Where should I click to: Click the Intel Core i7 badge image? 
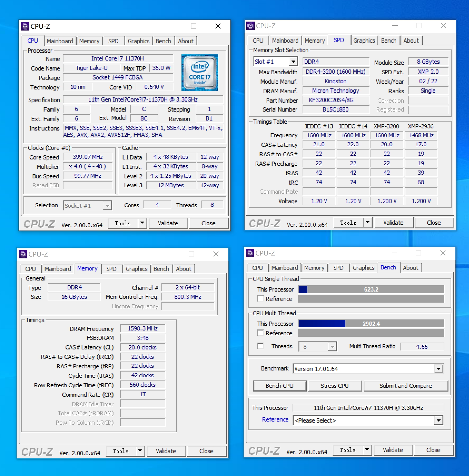(x=199, y=72)
